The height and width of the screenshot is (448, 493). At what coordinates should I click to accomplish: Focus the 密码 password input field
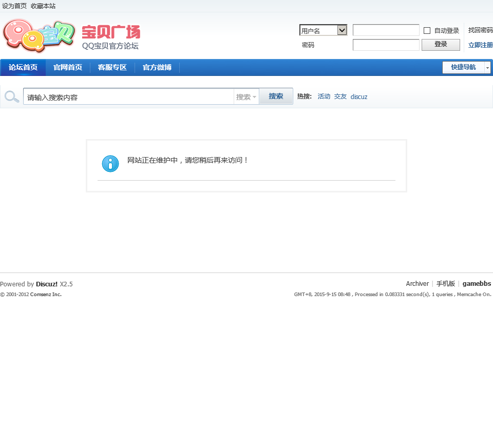[x=386, y=45]
